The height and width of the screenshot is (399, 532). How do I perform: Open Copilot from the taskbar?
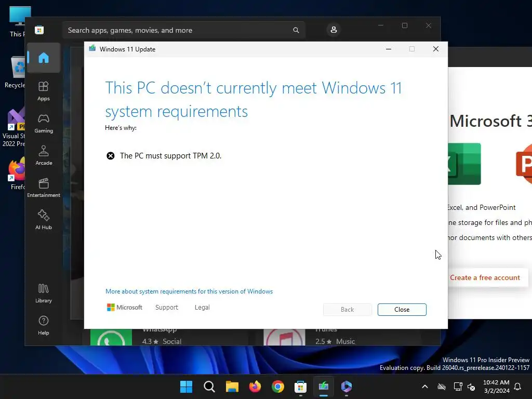click(347, 387)
